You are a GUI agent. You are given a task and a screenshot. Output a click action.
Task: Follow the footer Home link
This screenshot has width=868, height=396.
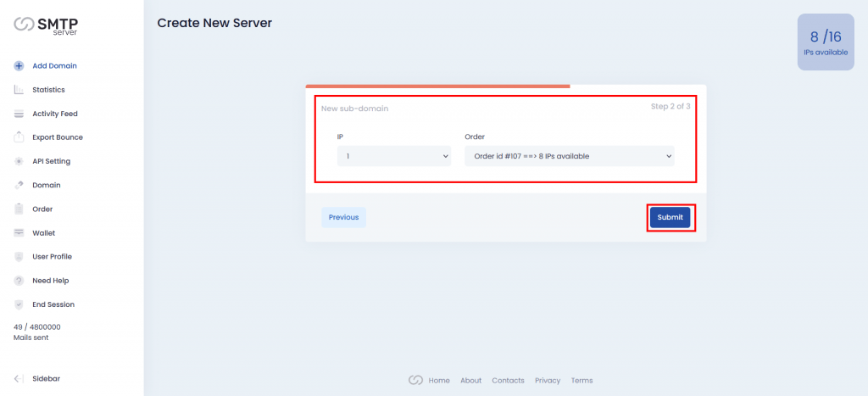point(439,381)
